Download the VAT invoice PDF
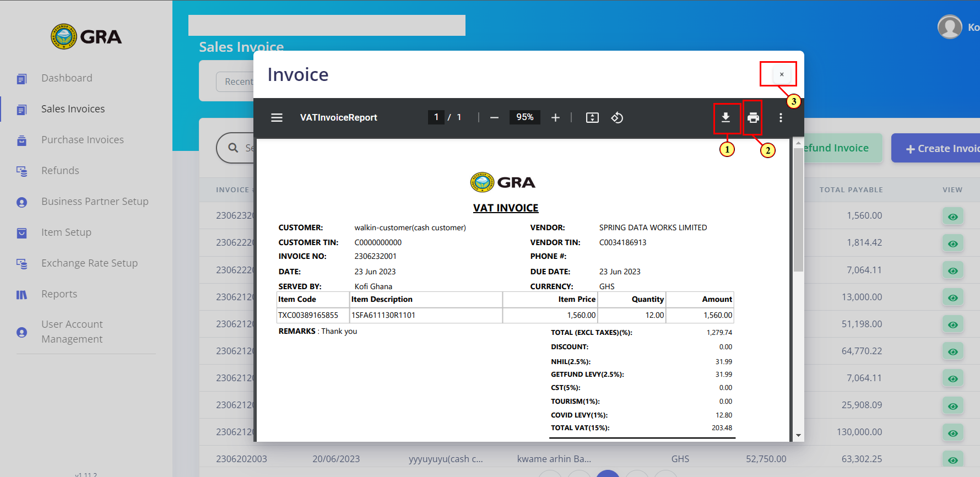This screenshot has height=477, width=980. 725,117
